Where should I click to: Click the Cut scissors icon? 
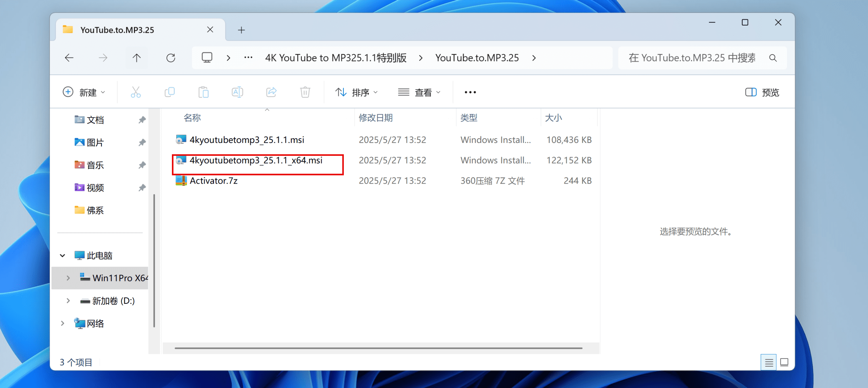[x=136, y=92]
